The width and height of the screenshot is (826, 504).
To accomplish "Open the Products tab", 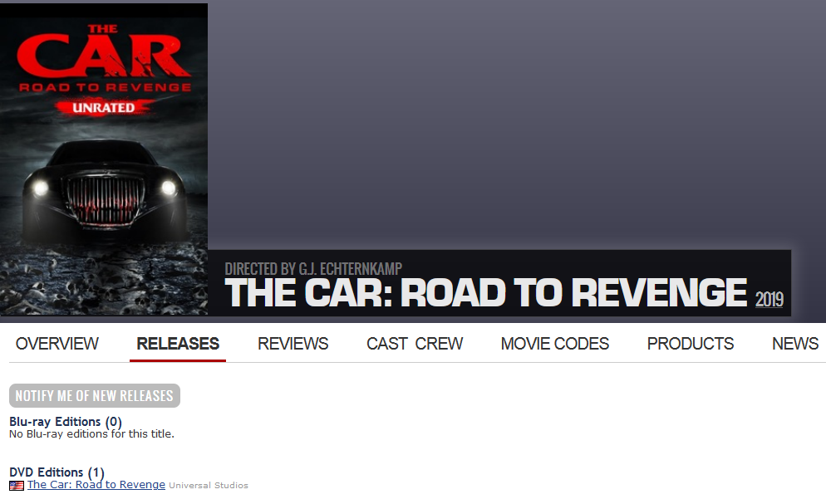I will coord(690,344).
